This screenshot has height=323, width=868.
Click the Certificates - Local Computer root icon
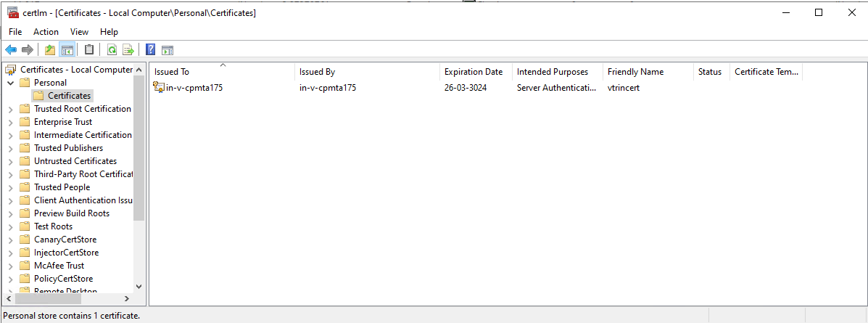11,70
